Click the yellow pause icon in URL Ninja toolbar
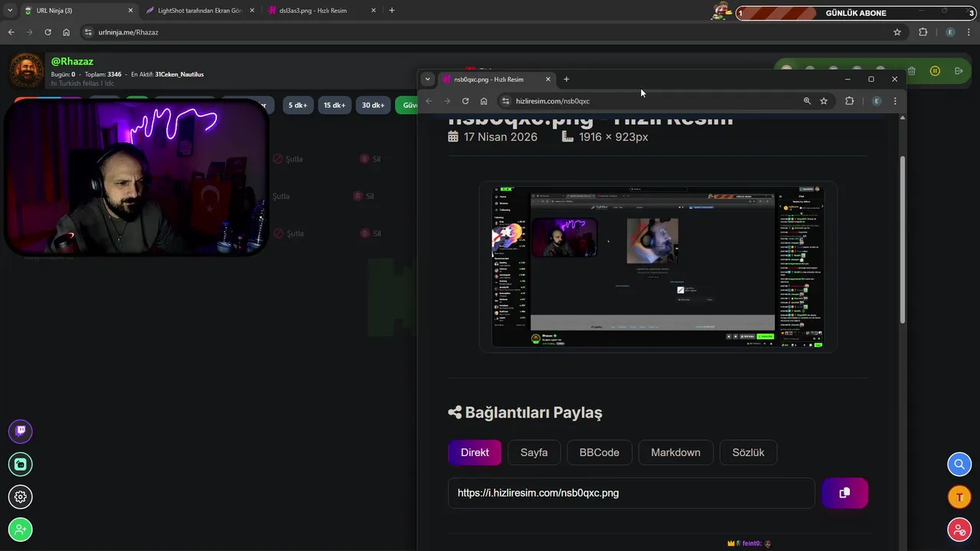Viewport: 980px width, 551px height. click(x=935, y=71)
